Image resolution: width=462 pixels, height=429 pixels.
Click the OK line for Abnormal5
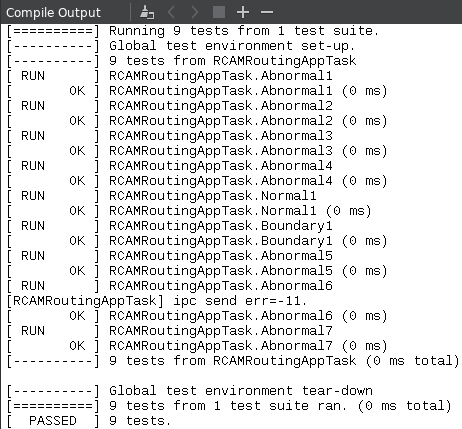[x=197, y=271]
